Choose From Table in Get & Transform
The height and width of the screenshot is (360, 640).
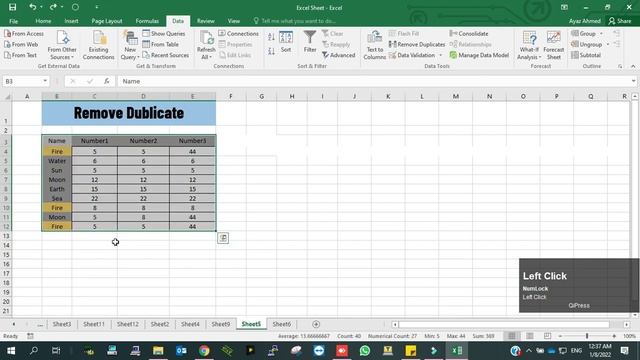(160, 44)
